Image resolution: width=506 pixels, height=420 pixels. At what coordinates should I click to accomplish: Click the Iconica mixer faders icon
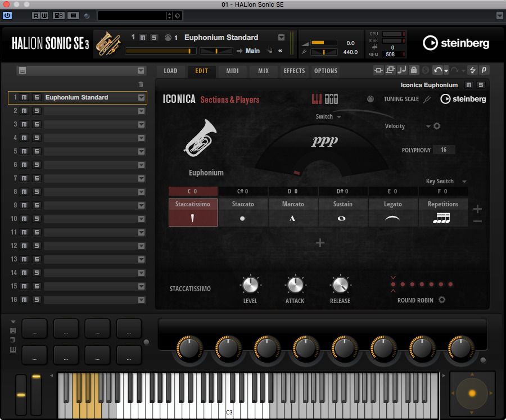point(331,99)
